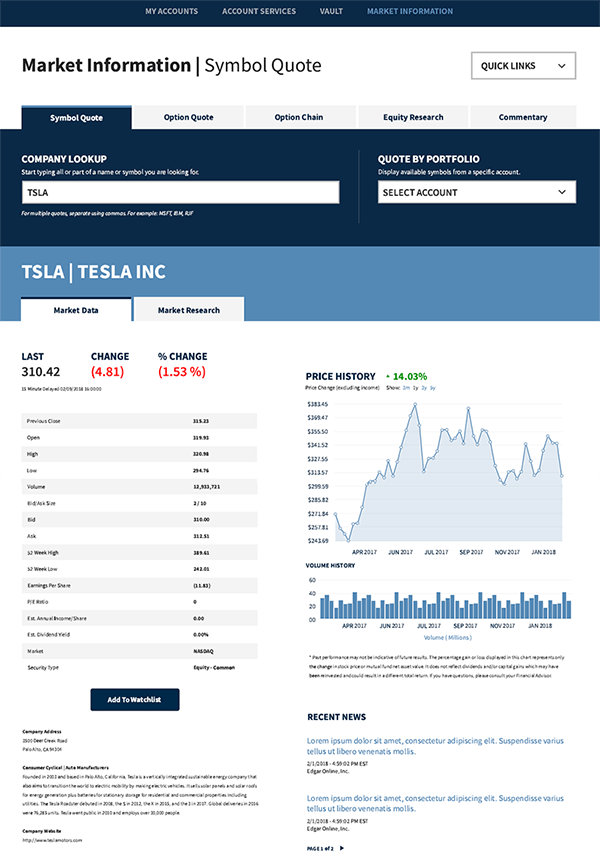This screenshot has width=600, height=865.
Task: Go to the Vault section
Action: tap(331, 11)
